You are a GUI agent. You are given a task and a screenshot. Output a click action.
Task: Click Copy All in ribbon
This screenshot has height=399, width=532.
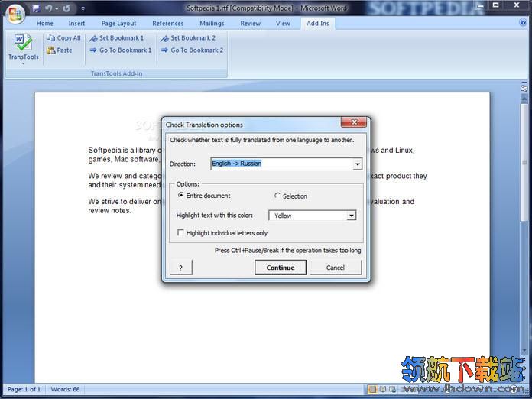point(63,38)
